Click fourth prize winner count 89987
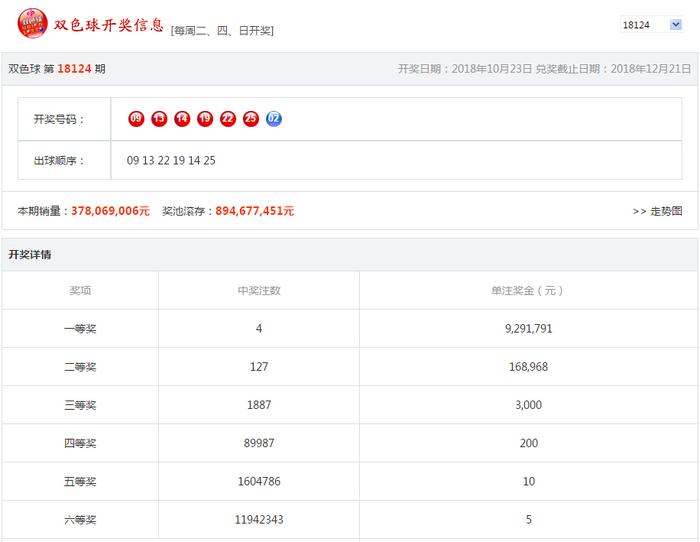This screenshot has height=542, width=700. (259, 443)
